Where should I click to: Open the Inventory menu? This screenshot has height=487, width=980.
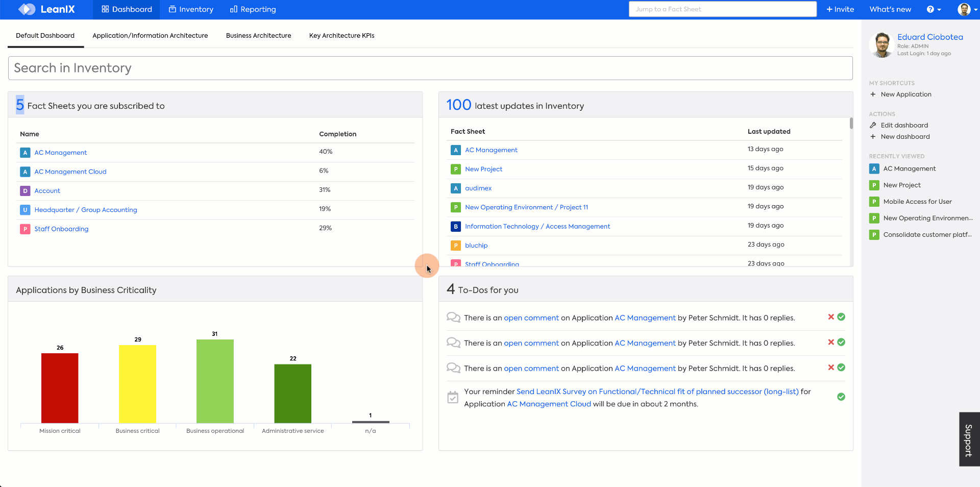191,9
